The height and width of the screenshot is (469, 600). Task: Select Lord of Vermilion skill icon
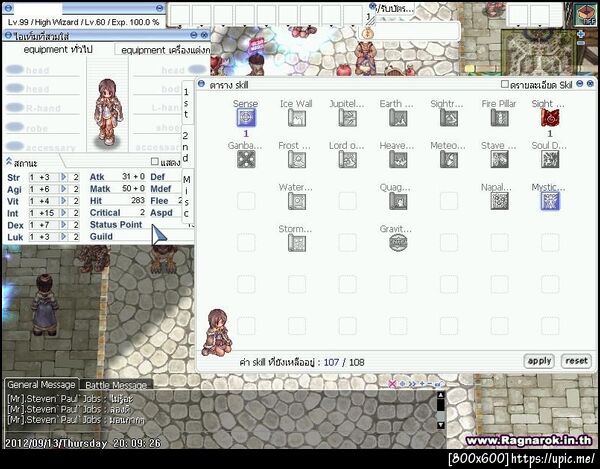tap(347, 159)
